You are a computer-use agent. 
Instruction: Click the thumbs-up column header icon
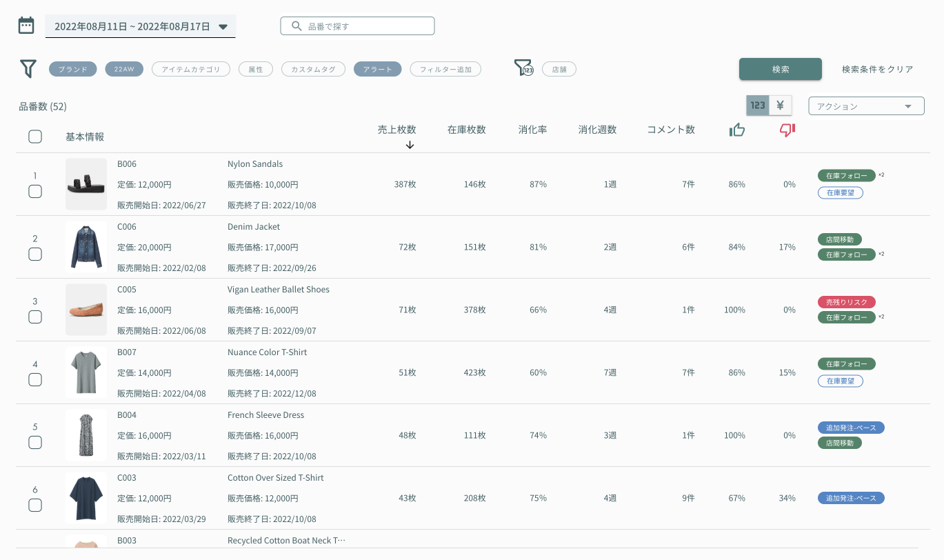click(736, 130)
